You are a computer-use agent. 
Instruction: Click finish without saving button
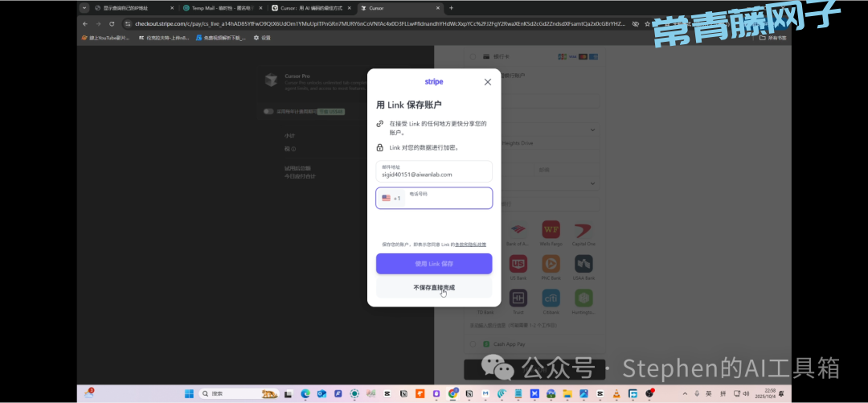pyautogui.click(x=434, y=287)
